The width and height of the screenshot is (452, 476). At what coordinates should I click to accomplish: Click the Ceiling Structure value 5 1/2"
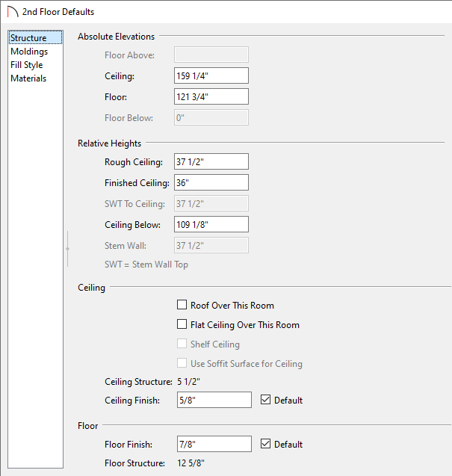(x=188, y=382)
